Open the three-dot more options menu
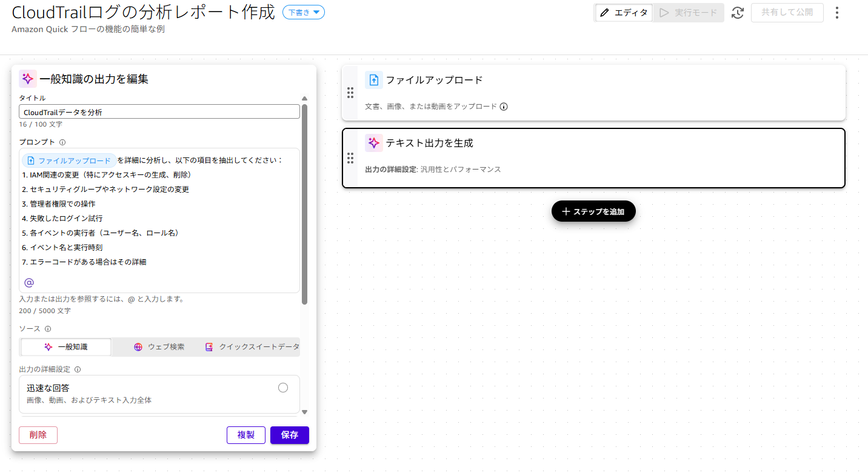 (837, 13)
